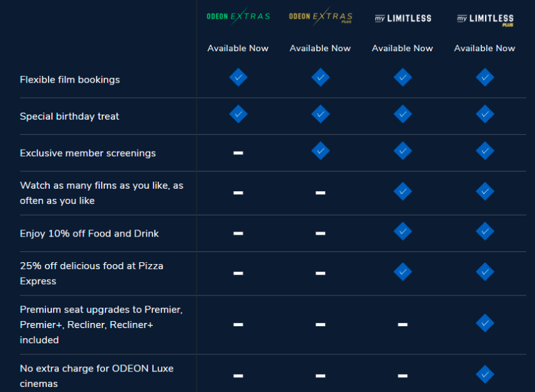Screen dimensions: 535x392
Task: Click the gold ODEON Extras Plus logo
Action: click(321, 17)
